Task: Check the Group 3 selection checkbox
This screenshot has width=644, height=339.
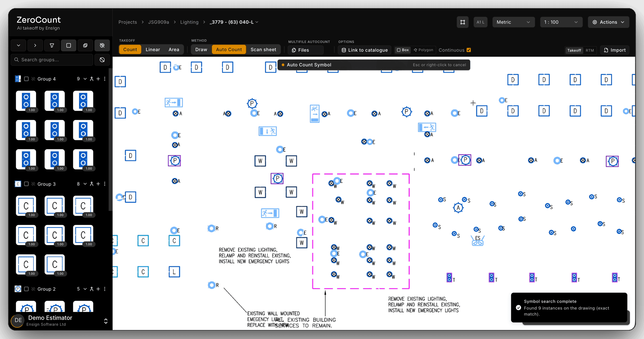Action: point(26,184)
